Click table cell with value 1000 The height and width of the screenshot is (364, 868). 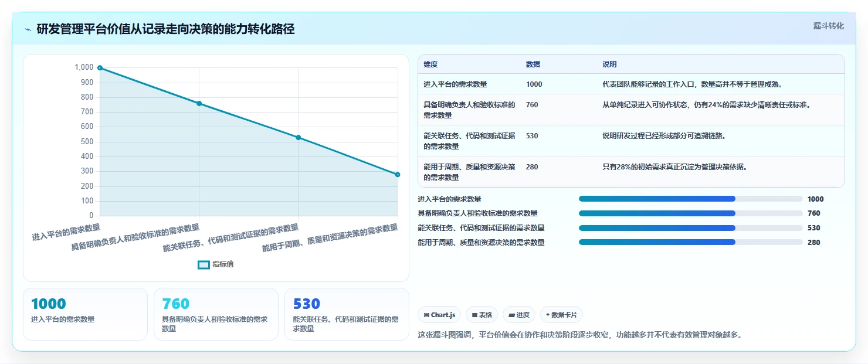click(534, 84)
